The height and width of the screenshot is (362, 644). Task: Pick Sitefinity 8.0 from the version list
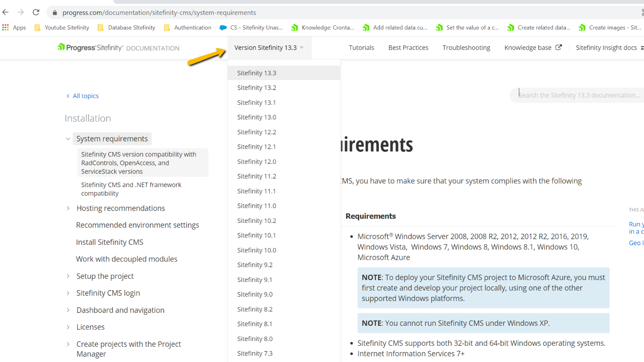coord(284,339)
